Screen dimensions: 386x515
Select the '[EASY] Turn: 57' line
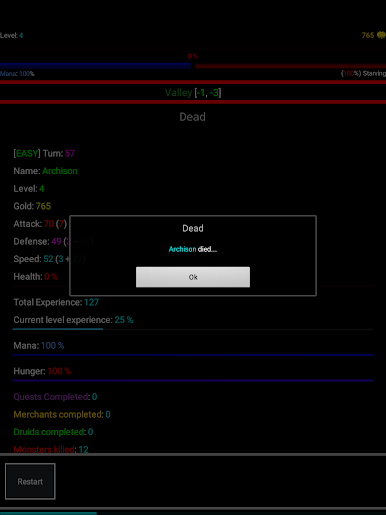pyautogui.click(x=44, y=153)
